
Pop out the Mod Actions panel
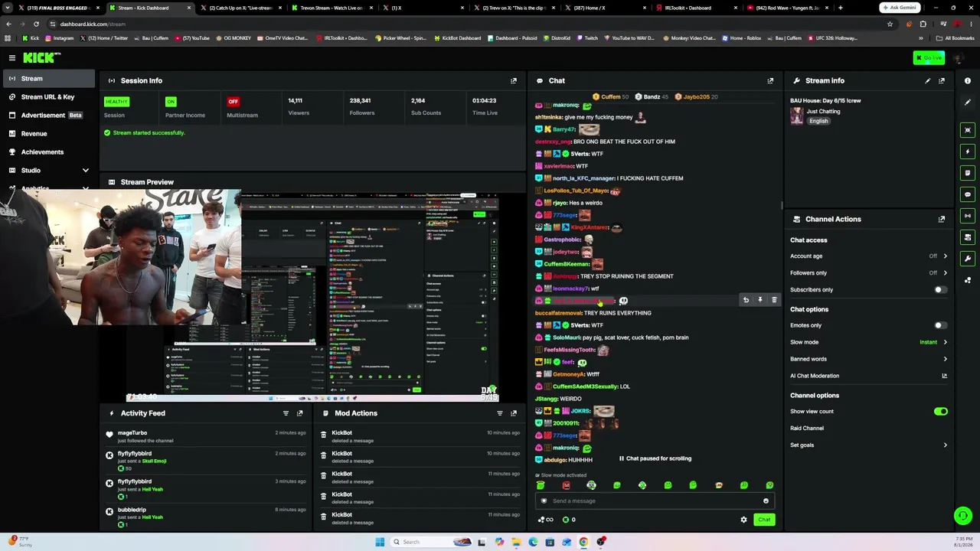pos(514,413)
